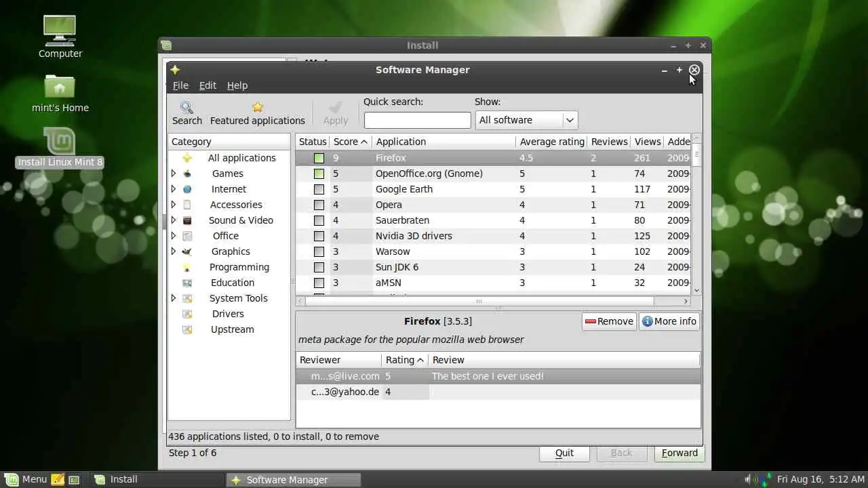Click the Accessories category icon
Image resolution: width=868 pixels, height=488 pixels.
pos(187,205)
